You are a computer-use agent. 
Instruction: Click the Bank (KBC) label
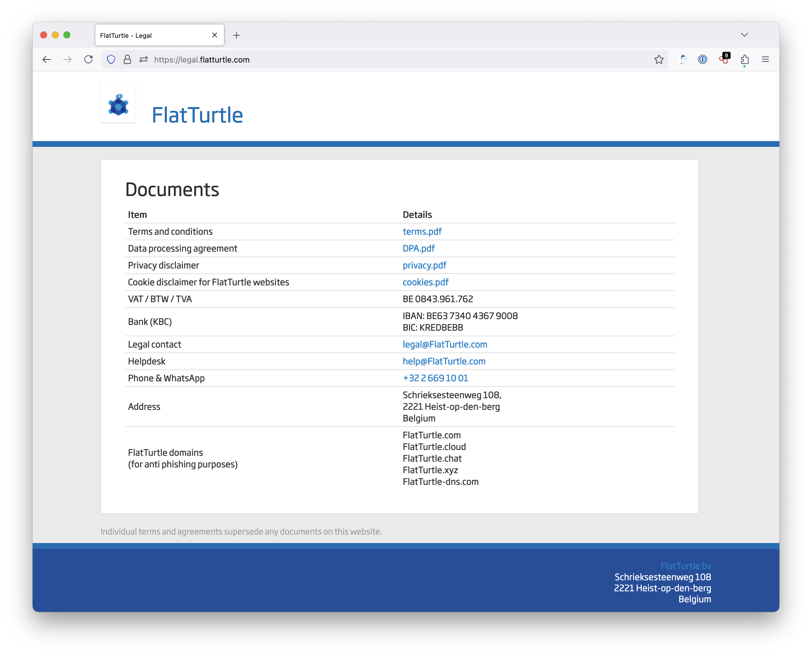click(x=150, y=322)
